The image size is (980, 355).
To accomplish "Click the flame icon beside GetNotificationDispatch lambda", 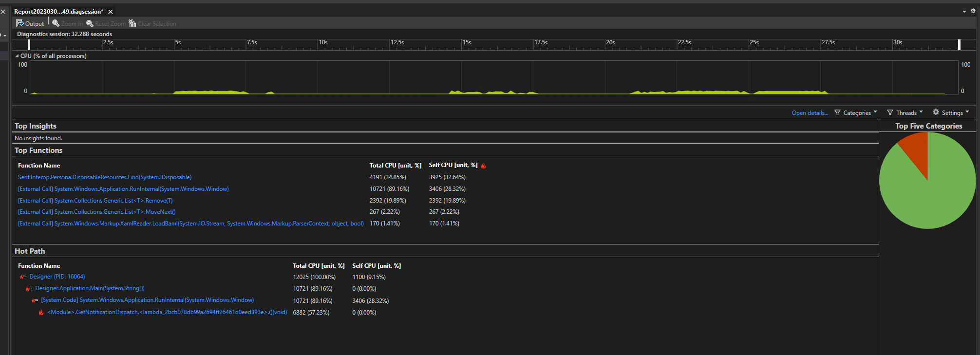I will 41,313.
